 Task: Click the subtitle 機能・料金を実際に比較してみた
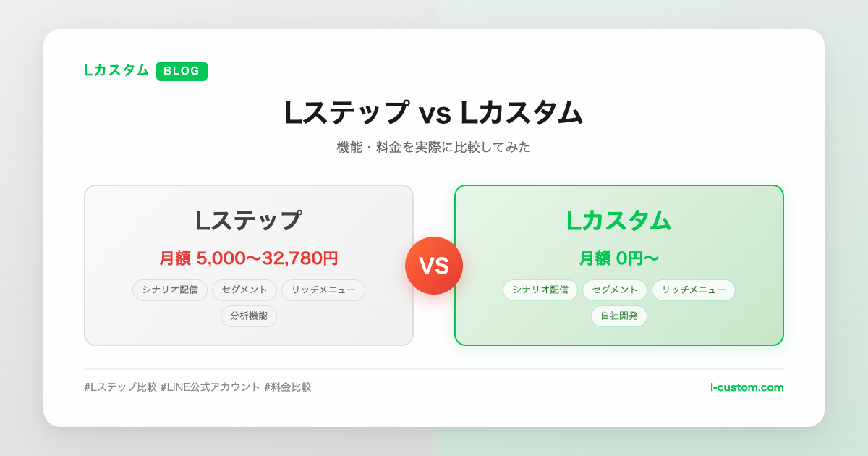pyautogui.click(x=433, y=147)
